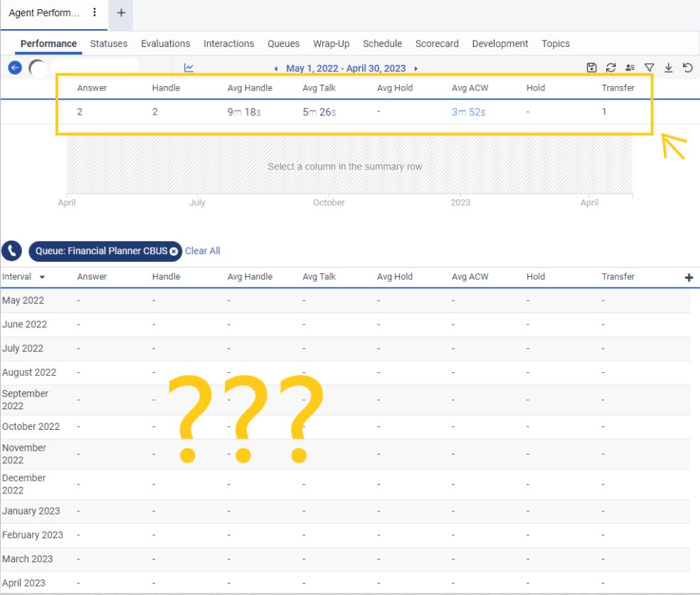The width and height of the screenshot is (700, 595).
Task: Advance to the next date range
Action: point(415,69)
